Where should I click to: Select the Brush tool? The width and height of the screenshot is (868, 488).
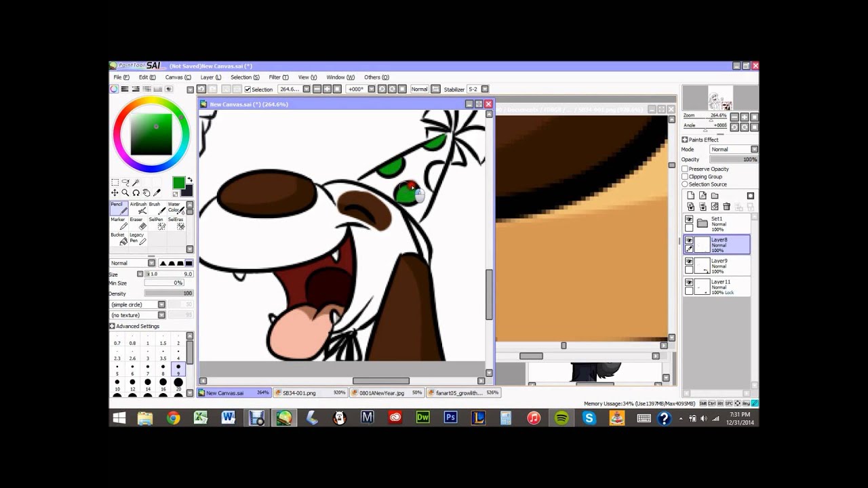159,208
